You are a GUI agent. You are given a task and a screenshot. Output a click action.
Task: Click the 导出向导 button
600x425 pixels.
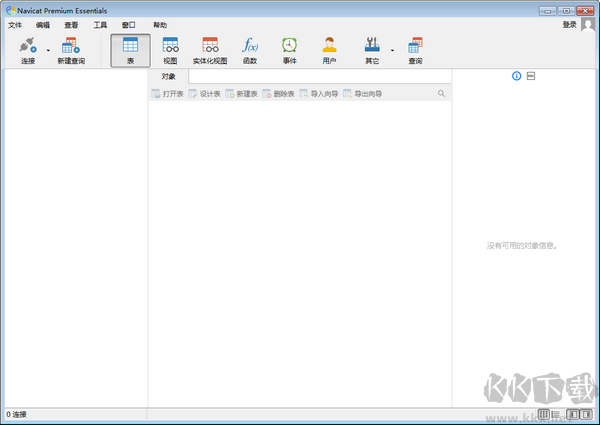[x=362, y=94]
